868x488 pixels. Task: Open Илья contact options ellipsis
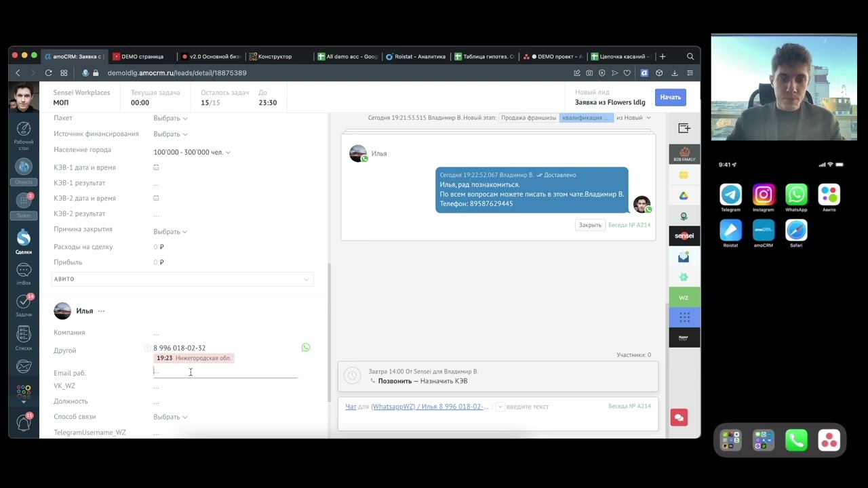click(101, 311)
